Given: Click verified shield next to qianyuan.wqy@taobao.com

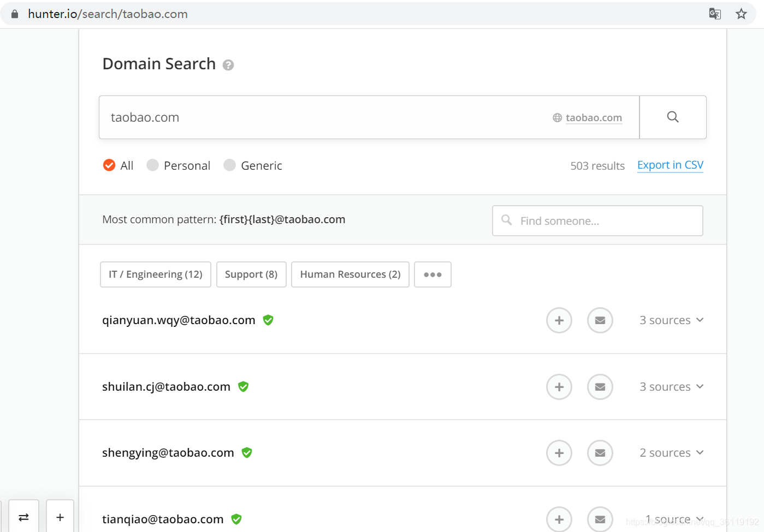Looking at the screenshot, I should coord(268,320).
